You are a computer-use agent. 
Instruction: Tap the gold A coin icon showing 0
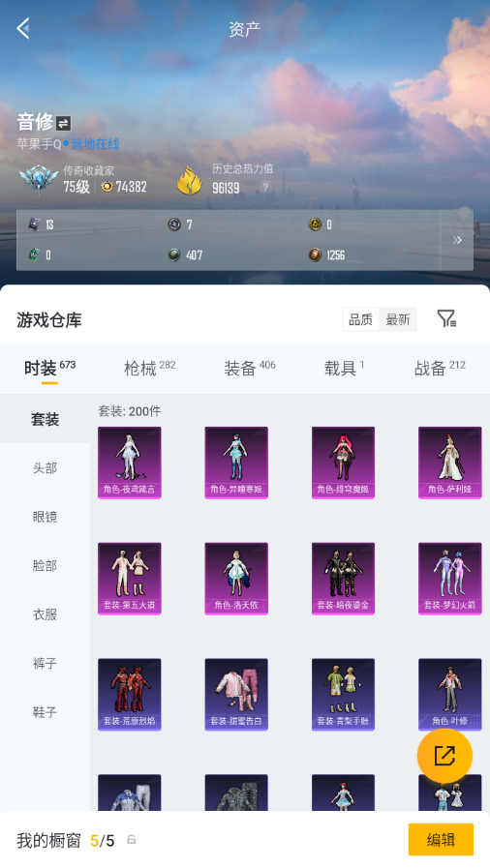pyautogui.click(x=315, y=224)
